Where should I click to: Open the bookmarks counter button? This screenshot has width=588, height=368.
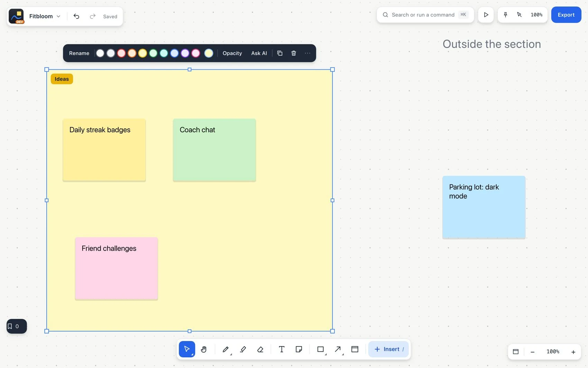[x=17, y=326]
